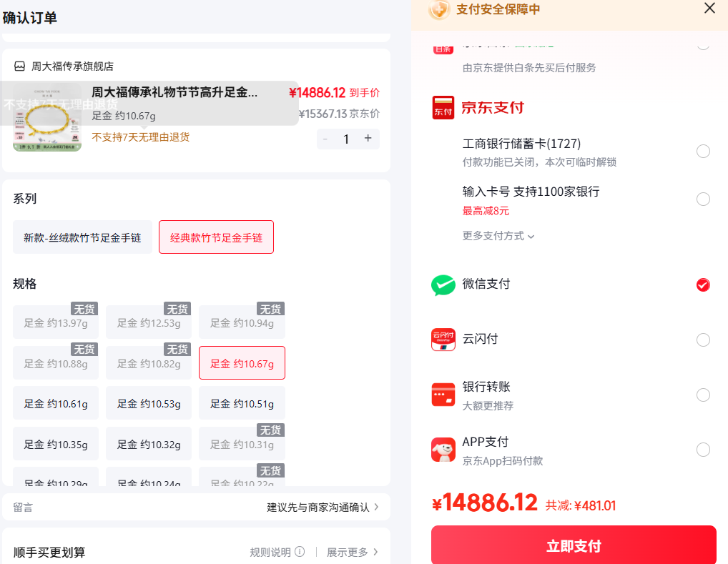The height and width of the screenshot is (564, 728).
Task: Click the 白条 logo icon
Action: coord(443,49)
